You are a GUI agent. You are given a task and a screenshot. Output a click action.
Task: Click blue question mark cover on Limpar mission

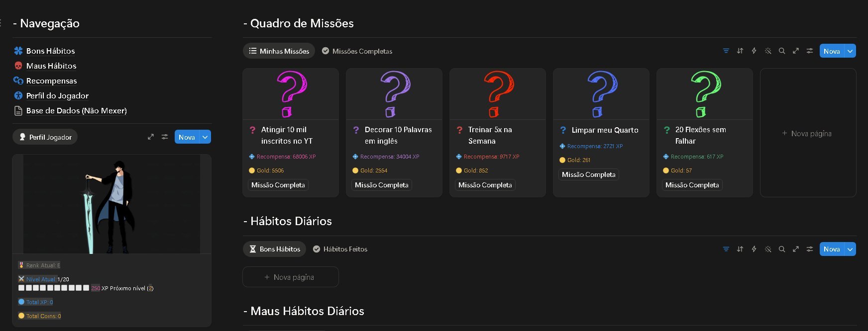coord(601,94)
